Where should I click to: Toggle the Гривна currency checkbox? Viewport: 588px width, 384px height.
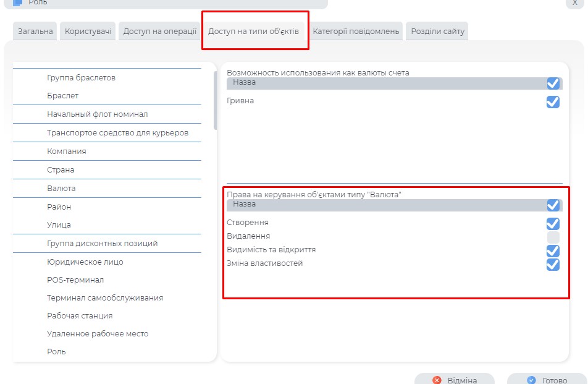tap(553, 102)
